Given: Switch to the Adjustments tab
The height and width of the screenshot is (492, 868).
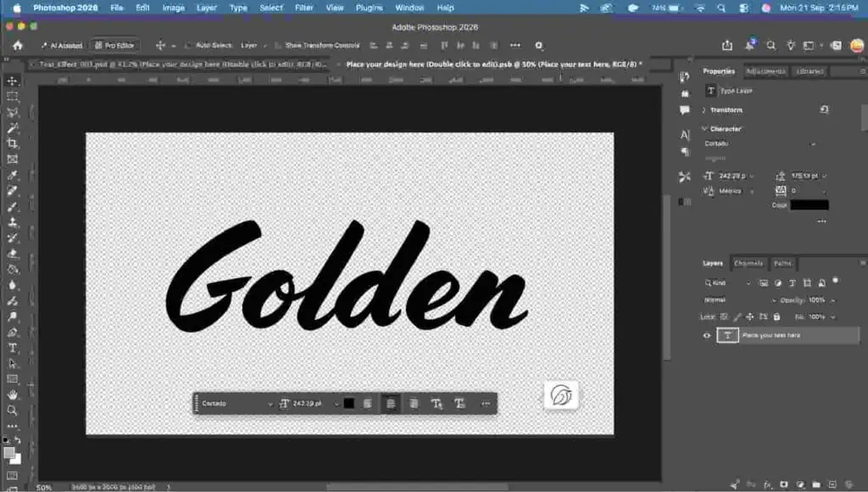Looking at the screenshot, I should click(765, 71).
